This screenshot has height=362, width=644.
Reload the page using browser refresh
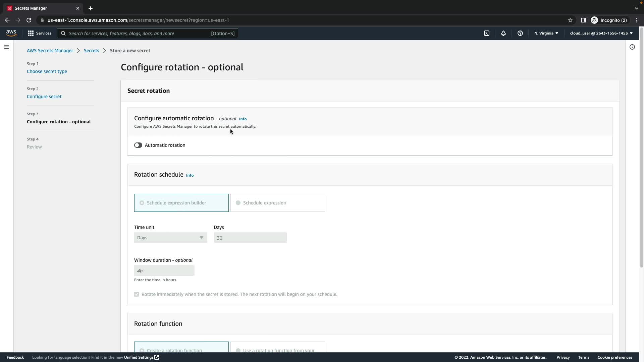29,20
